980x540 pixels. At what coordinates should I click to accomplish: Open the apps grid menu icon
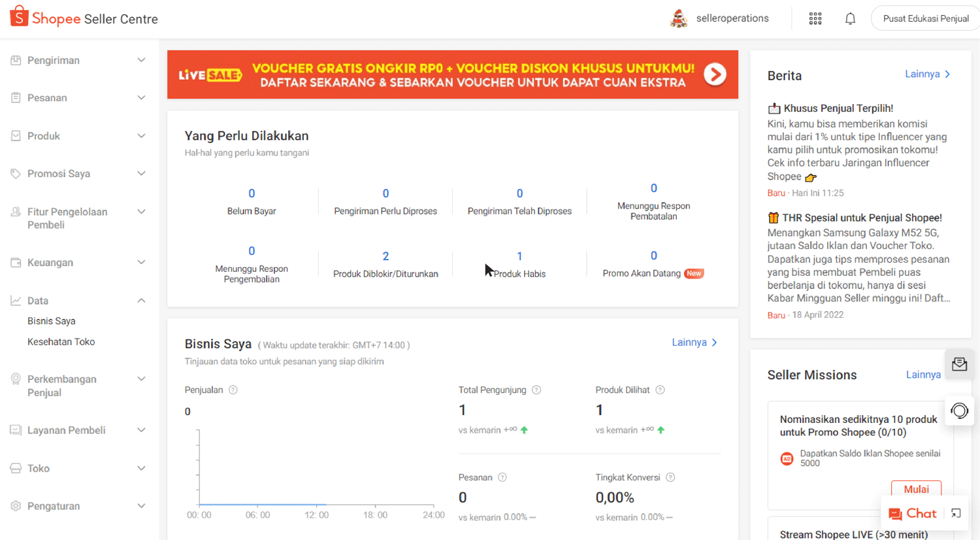[815, 18]
